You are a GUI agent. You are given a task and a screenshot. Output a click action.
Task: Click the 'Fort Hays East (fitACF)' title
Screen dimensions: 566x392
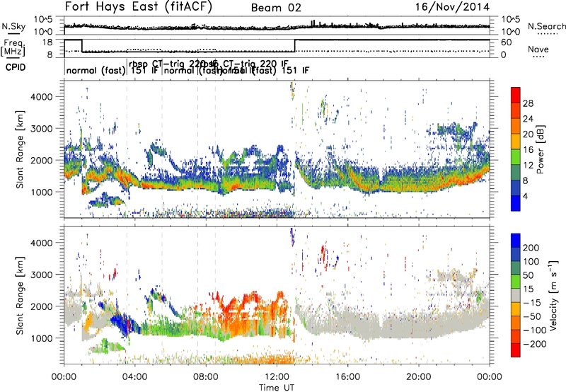coord(138,7)
